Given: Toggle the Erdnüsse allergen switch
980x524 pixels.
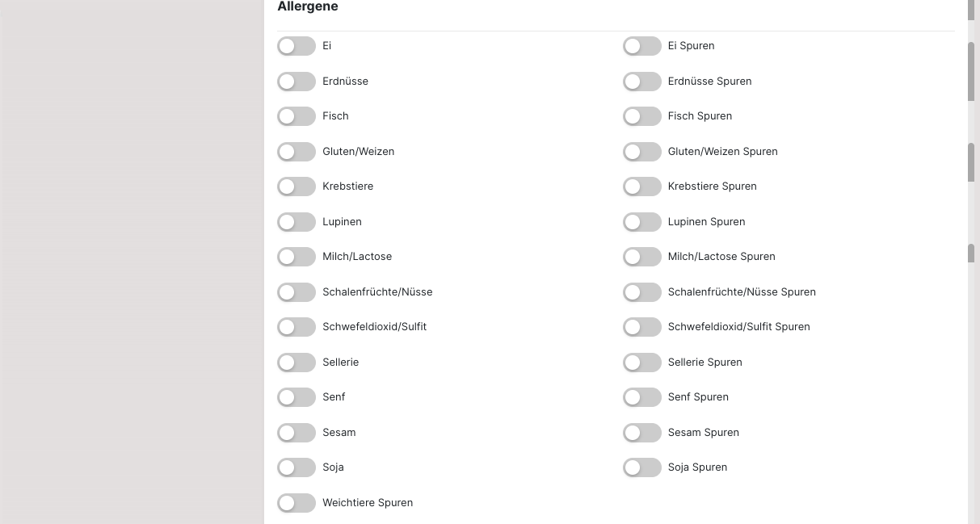Looking at the screenshot, I should (297, 82).
